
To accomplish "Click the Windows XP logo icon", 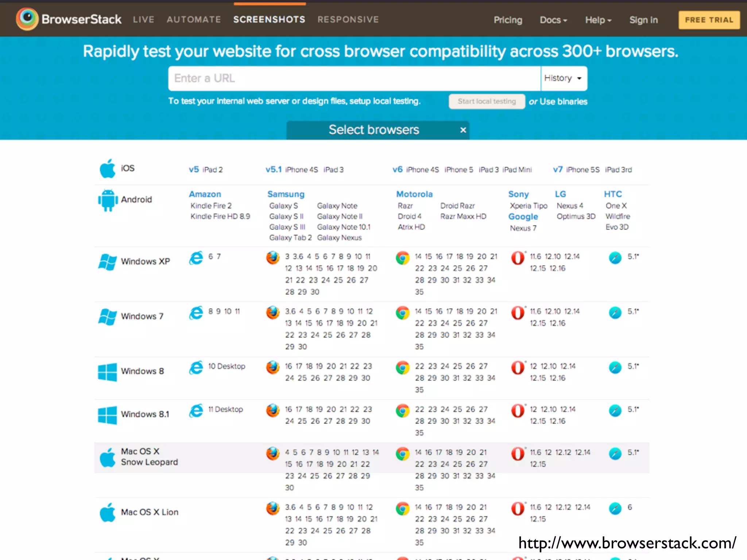I will coord(107,262).
